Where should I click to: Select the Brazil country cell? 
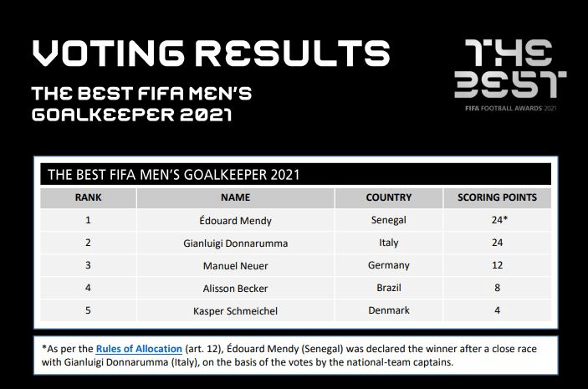[x=388, y=289]
